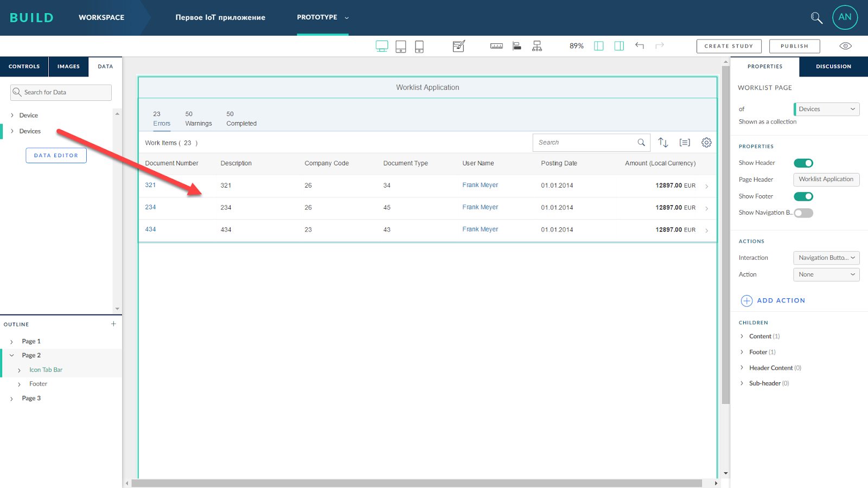The height and width of the screenshot is (488, 868).
Task: Disable the Show Header toggle
Action: (803, 163)
